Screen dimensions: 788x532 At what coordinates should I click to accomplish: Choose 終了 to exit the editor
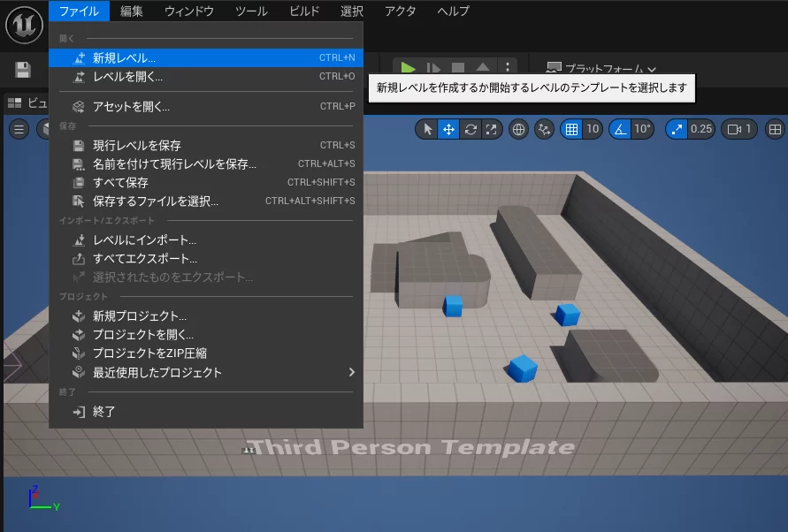(x=103, y=411)
